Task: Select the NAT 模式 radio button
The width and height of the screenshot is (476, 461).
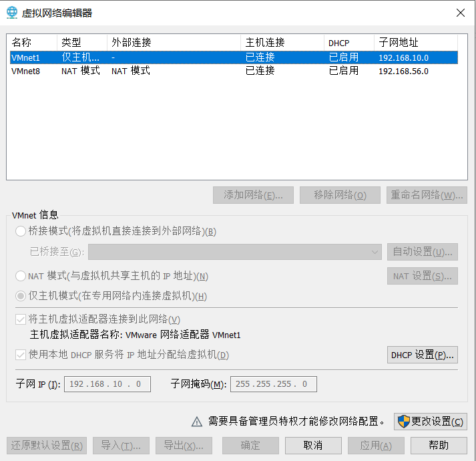Action: click(x=21, y=276)
